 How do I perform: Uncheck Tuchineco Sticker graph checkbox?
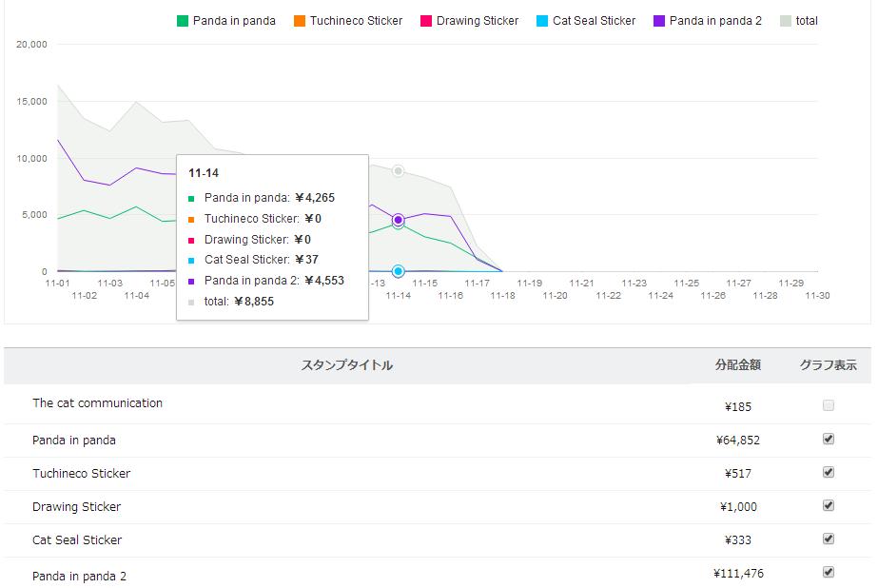[829, 472]
